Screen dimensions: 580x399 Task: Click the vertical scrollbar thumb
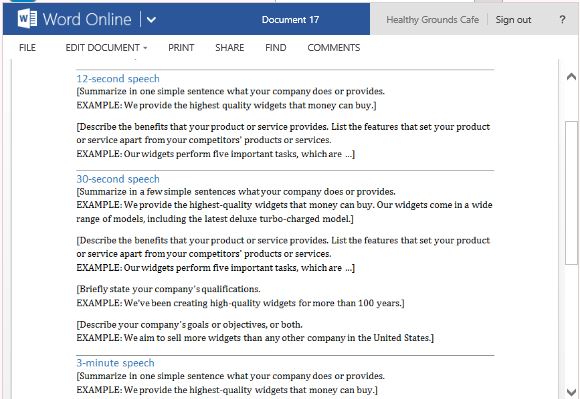click(x=571, y=193)
